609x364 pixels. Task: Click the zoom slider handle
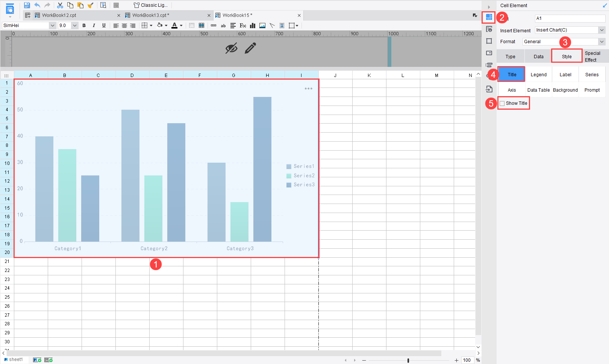408,361
